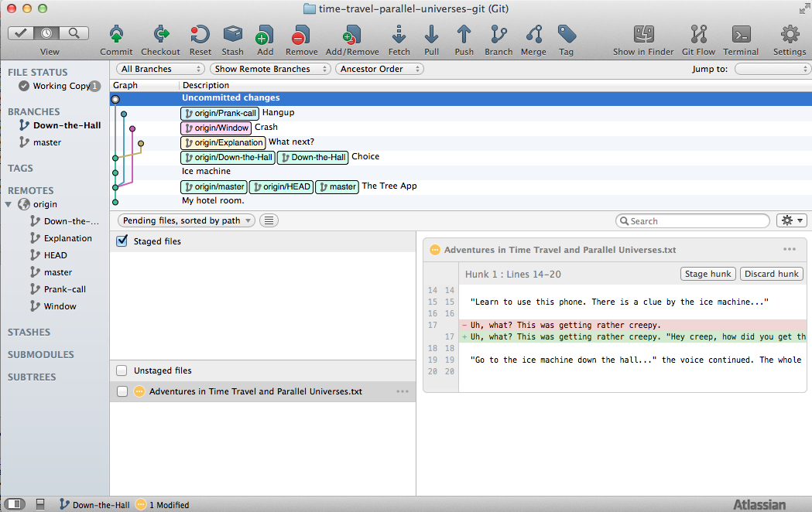The height and width of the screenshot is (512, 812).
Task: Open the Show Remote Branches dropdown
Action: (x=270, y=69)
